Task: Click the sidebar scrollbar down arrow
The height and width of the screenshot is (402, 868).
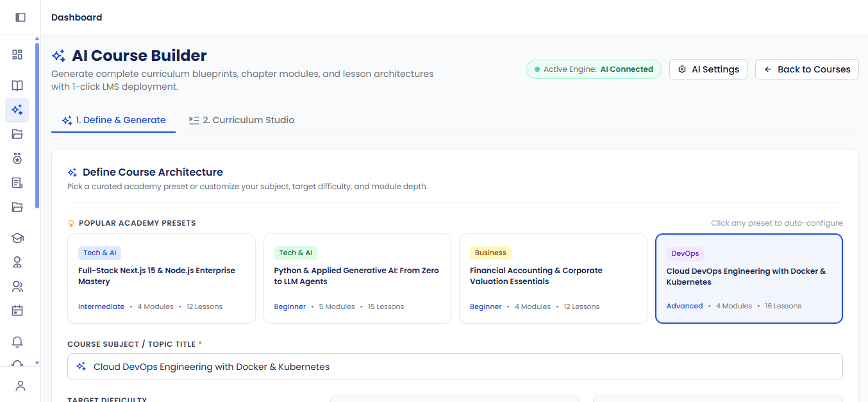Action: pyautogui.click(x=37, y=362)
